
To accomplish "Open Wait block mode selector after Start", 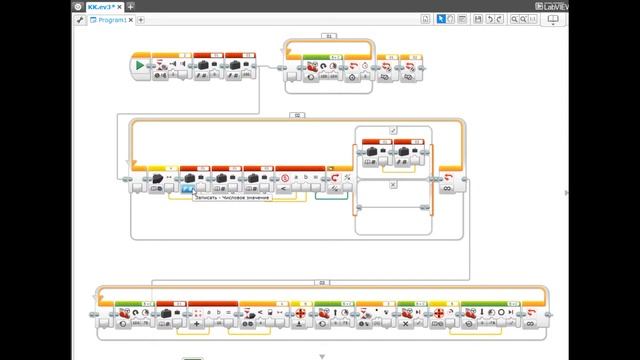I will (160, 76).
